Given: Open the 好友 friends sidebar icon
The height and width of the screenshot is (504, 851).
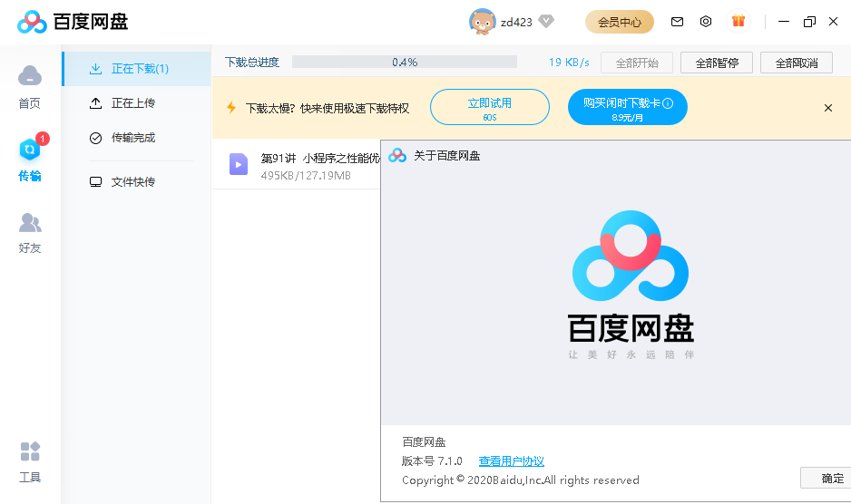Looking at the screenshot, I should point(30,232).
